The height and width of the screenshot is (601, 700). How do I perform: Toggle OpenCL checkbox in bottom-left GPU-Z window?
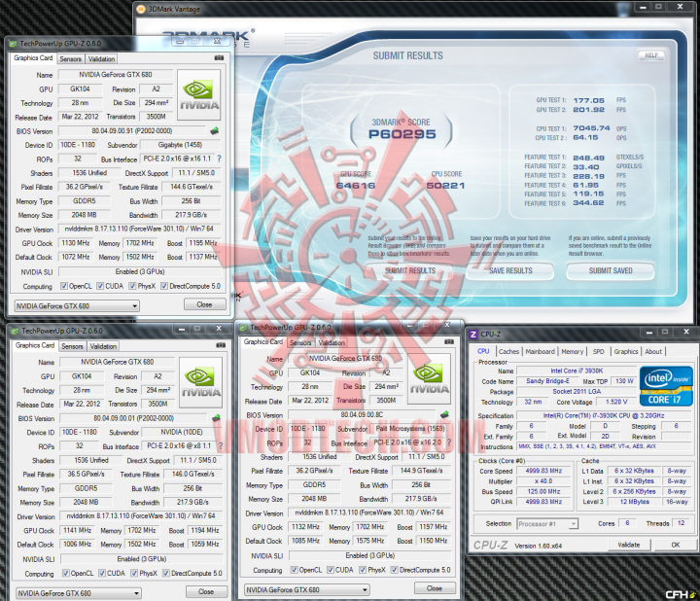(x=66, y=574)
